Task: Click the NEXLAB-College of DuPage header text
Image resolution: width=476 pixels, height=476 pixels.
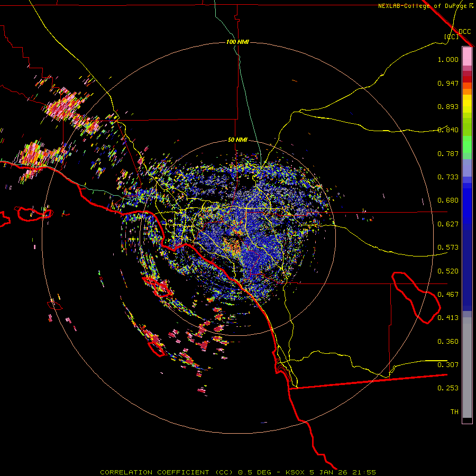Action: tap(422, 6)
